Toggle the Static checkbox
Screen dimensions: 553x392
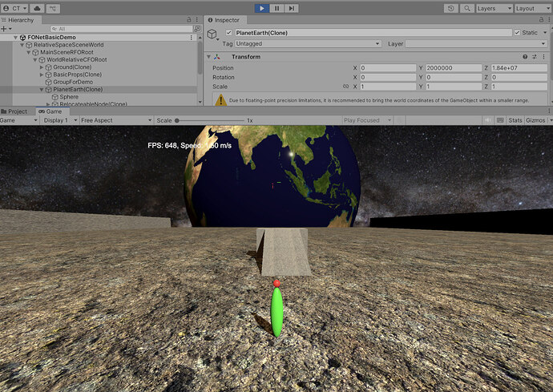tap(517, 33)
